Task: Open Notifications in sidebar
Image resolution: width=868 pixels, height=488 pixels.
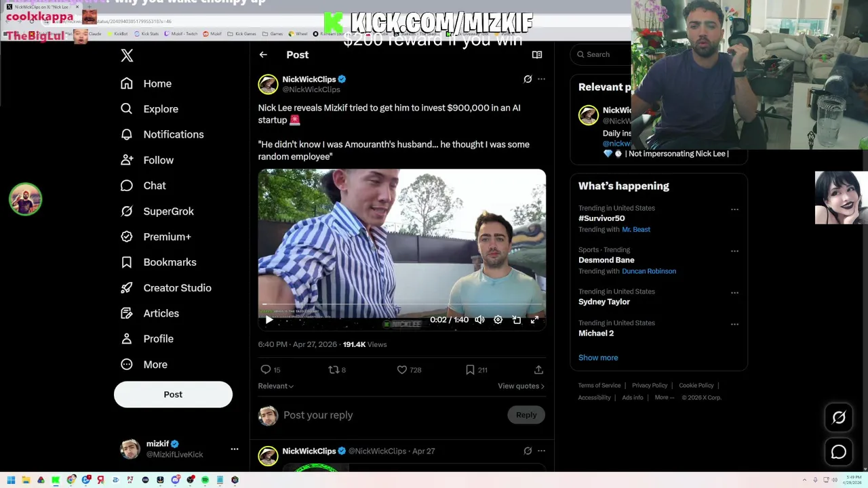Action: tap(162, 134)
